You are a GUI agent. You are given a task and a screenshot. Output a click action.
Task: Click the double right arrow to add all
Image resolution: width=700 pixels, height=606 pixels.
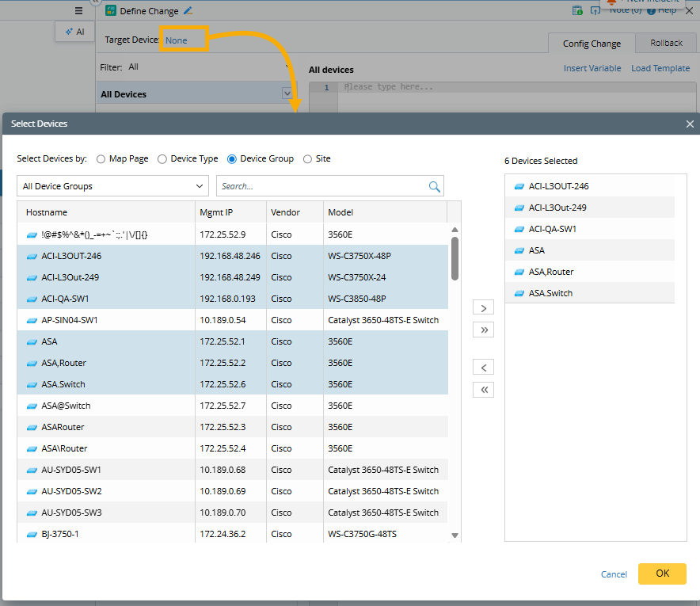483,330
